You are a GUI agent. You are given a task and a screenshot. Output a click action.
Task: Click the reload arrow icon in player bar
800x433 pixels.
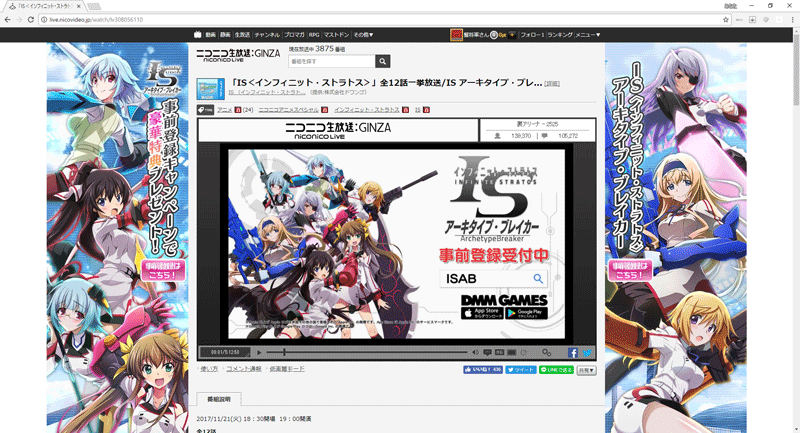tap(523, 352)
